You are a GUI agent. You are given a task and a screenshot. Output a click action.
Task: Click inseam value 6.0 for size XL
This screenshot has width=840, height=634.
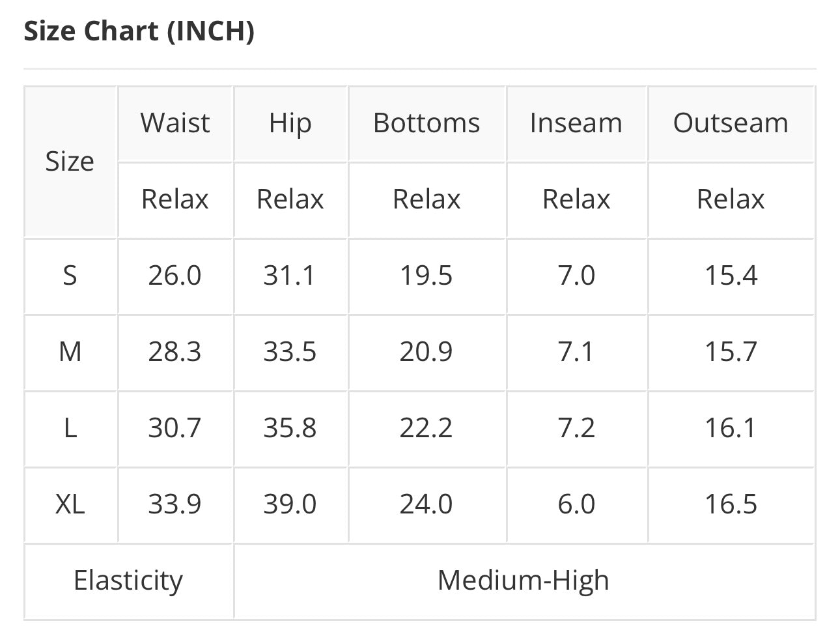576,504
